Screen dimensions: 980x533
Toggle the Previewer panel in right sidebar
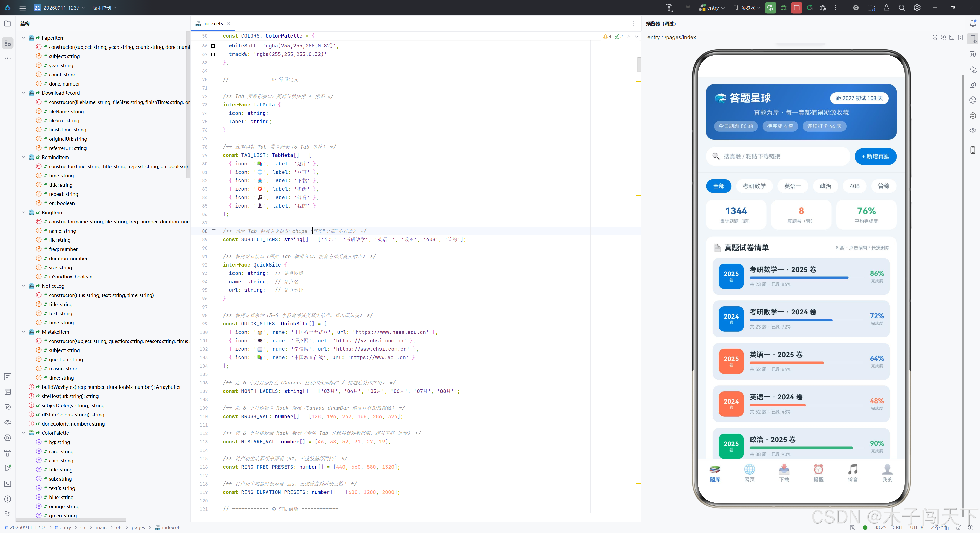pos(973,39)
